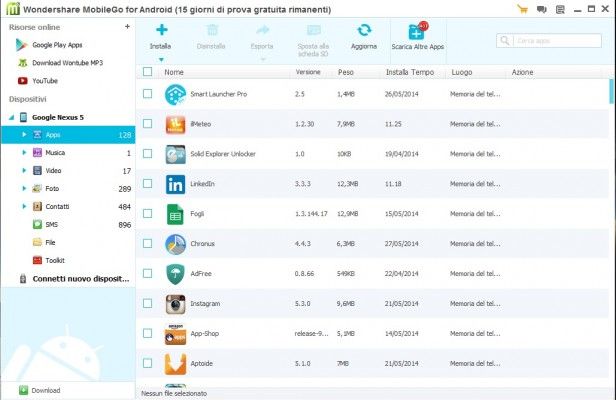
Task: Open the Download panel at bottom
Action: [x=39, y=390]
